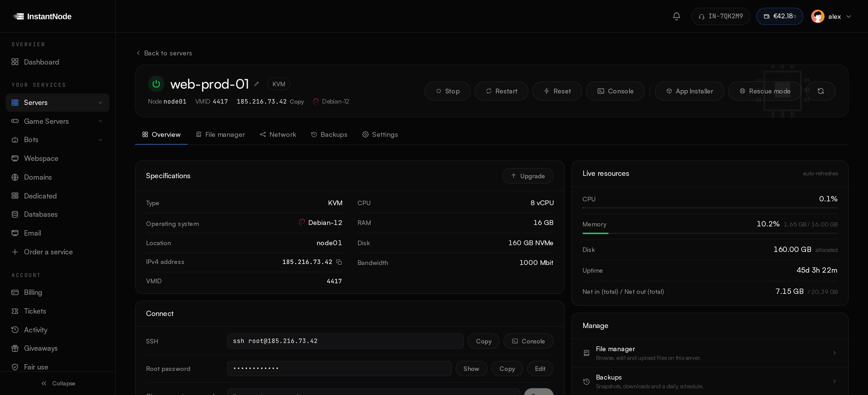Screen dimensions: 868x395
Task: Show the root password
Action: pyautogui.click(x=471, y=369)
